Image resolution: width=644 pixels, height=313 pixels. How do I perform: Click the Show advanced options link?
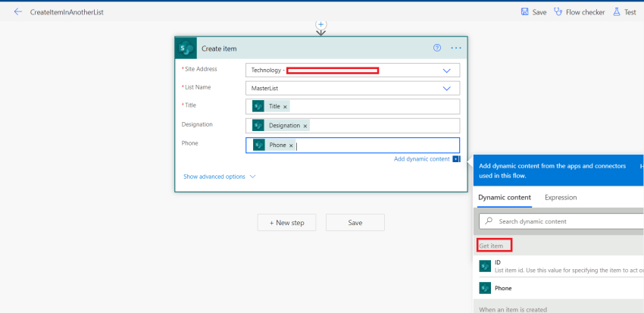[214, 177]
